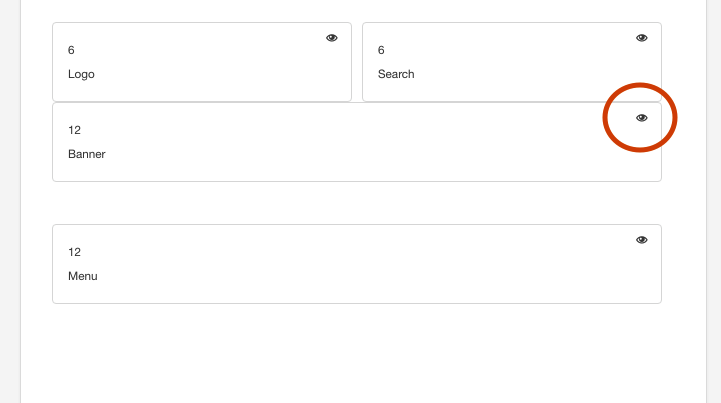721x403 pixels.
Task: Click the "Search" label text
Action: click(x=396, y=74)
